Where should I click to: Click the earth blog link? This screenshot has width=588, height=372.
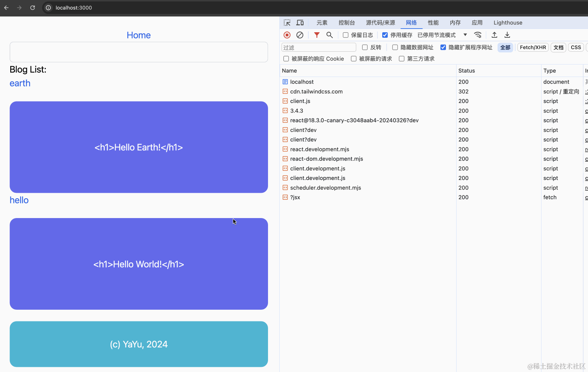pos(20,83)
